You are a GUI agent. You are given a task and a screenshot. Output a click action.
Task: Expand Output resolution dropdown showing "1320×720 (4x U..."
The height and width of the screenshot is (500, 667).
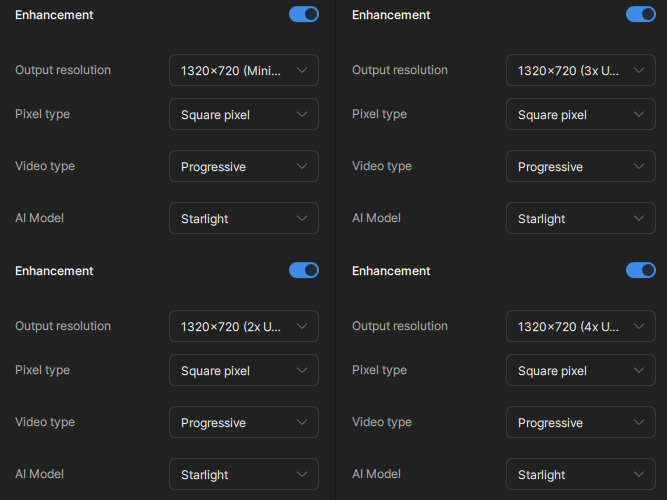point(581,326)
